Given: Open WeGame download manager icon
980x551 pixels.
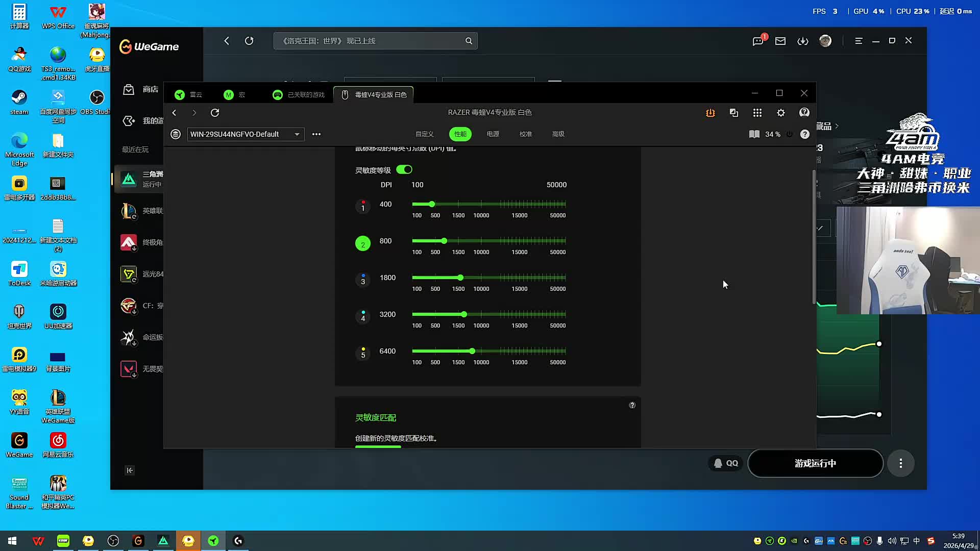Looking at the screenshot, I should pyautogui.click(x=803, y=41).
